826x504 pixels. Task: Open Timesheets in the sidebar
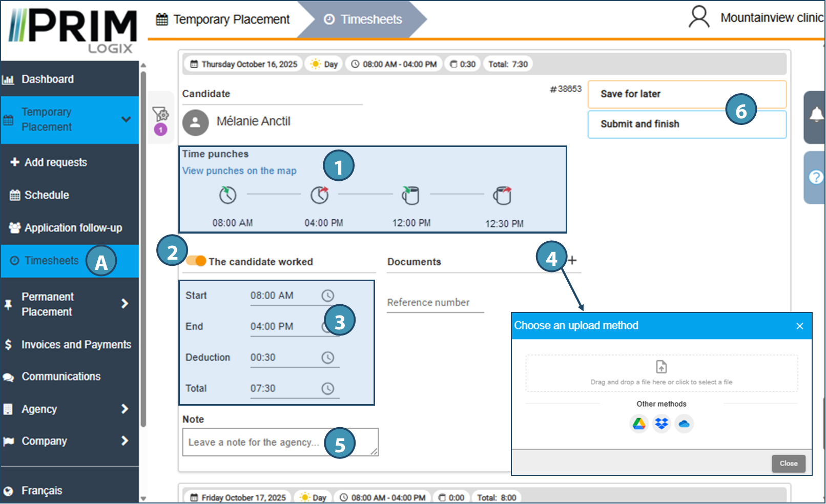click(x=51, y=261)
